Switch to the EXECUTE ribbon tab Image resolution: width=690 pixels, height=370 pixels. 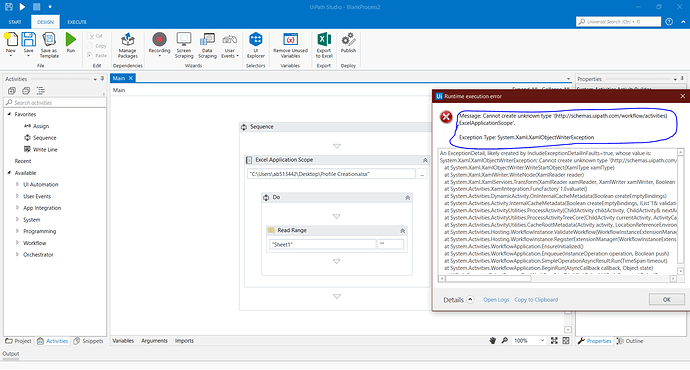click(x=77, y=22)
